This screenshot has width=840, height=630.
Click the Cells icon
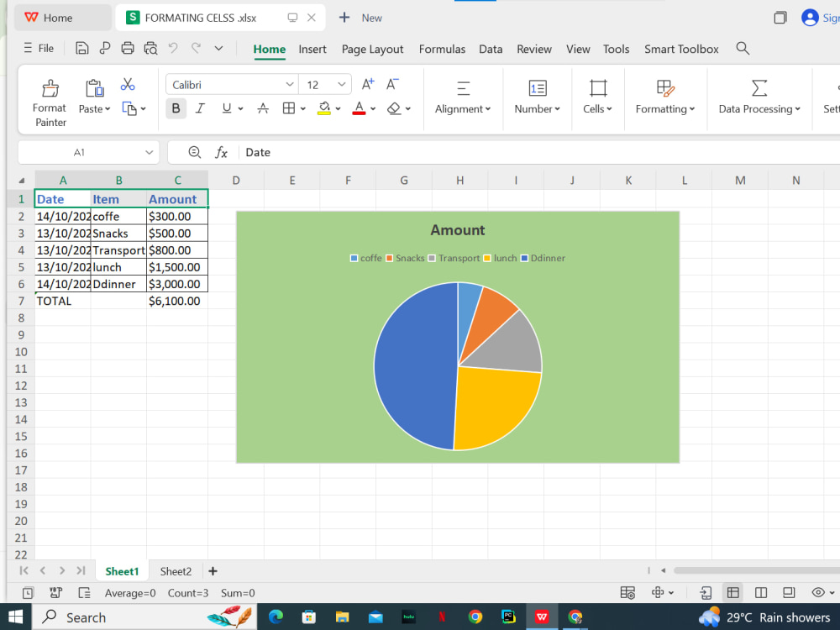pyautogui.click(x=598, y=88)
